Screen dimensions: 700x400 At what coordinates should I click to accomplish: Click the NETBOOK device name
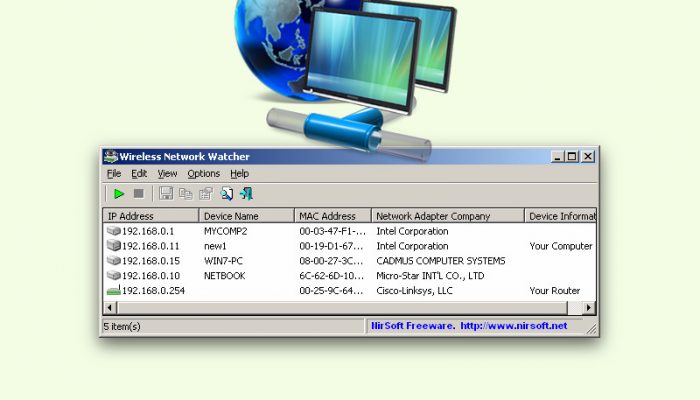[225, 276]
